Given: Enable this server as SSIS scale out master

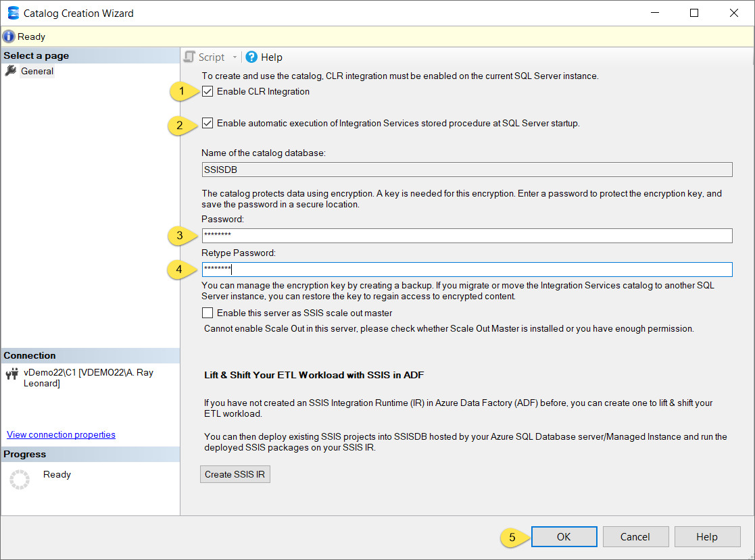Looking at the screenshot, I should pos(208,313).
